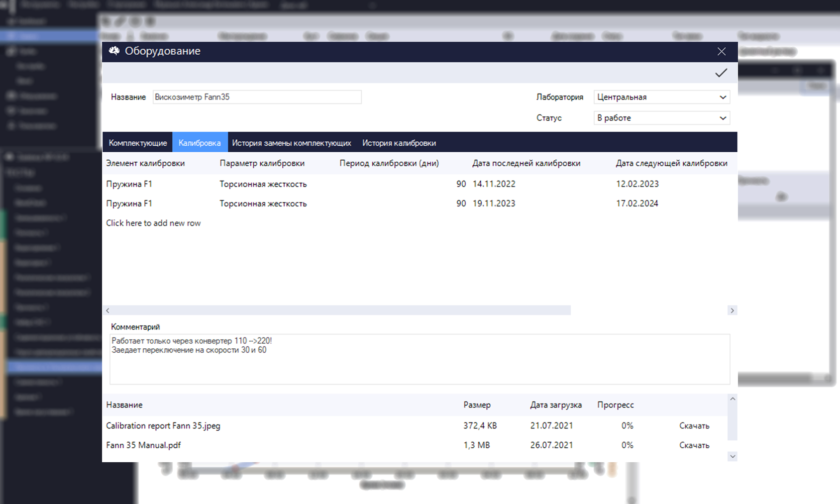Click the file list scroll up arrow
Screen dimensions: 840x504
733,399
